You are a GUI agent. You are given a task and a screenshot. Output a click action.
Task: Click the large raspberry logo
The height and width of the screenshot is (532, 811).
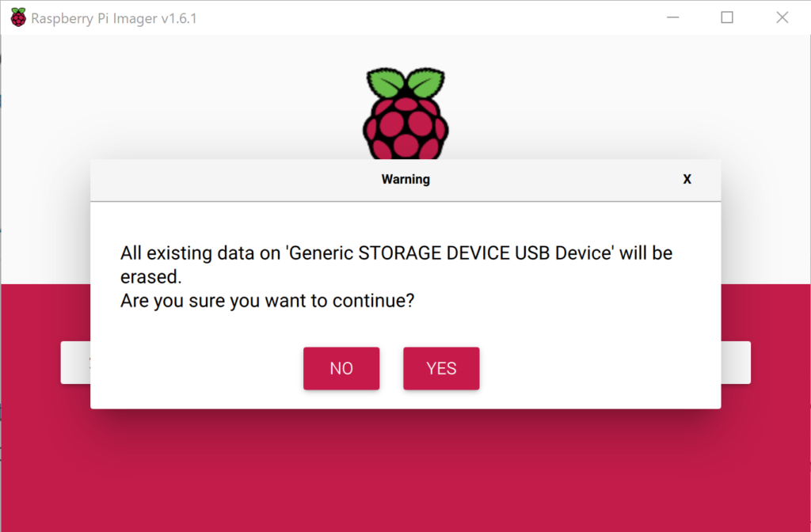click(x=405, y=113)
